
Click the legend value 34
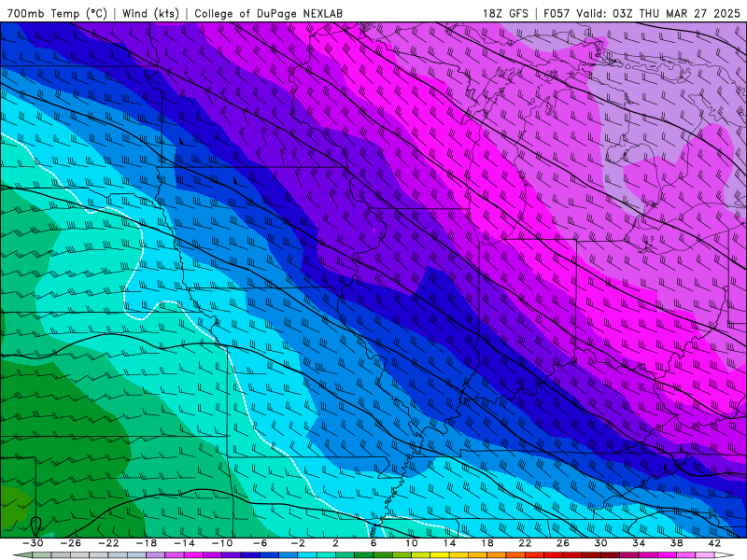coord(639,543)
